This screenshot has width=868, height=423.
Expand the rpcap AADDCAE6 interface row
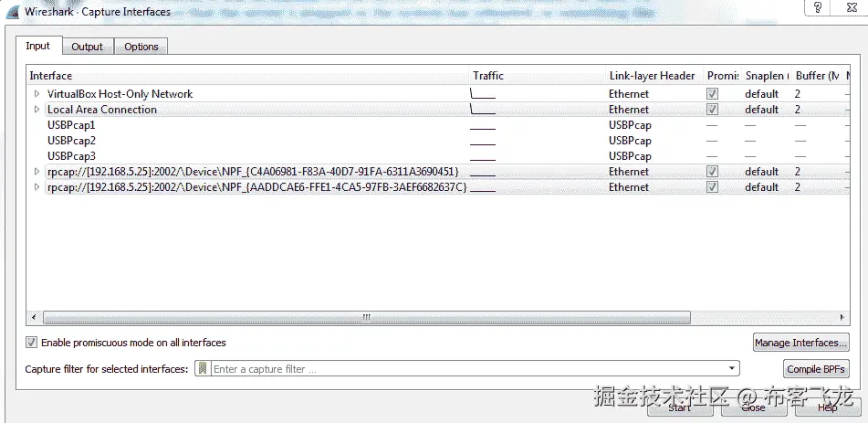click(x=37, y=186)
